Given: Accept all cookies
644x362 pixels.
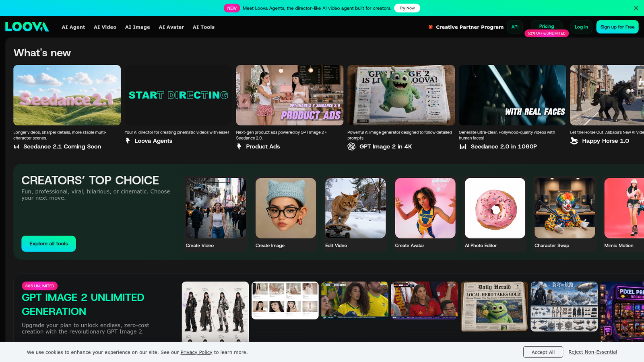Looking at the screenshot, I should click(543, 352).
